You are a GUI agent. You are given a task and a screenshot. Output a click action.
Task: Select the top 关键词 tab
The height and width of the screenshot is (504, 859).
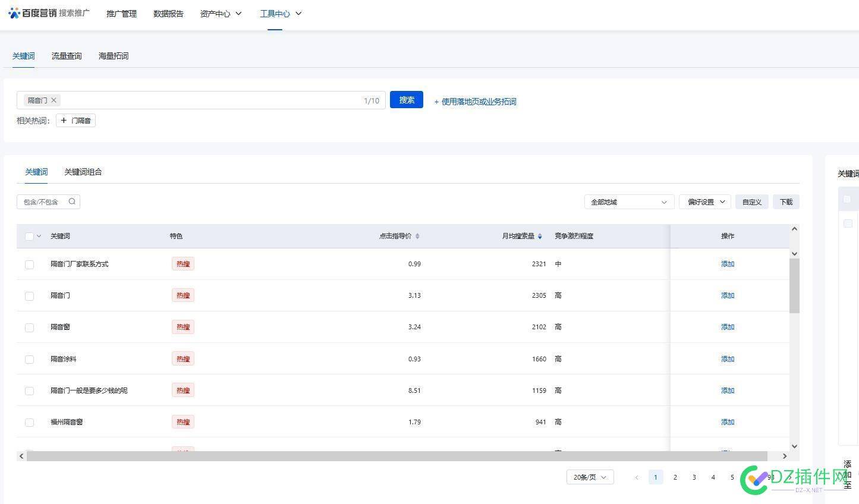[x=24, y=56]
